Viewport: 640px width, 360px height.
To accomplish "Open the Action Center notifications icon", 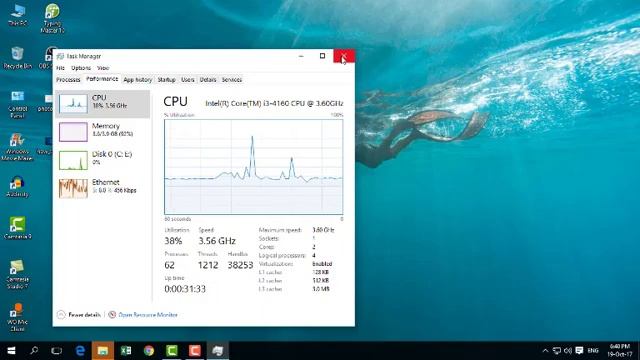I will coord(579,351).
